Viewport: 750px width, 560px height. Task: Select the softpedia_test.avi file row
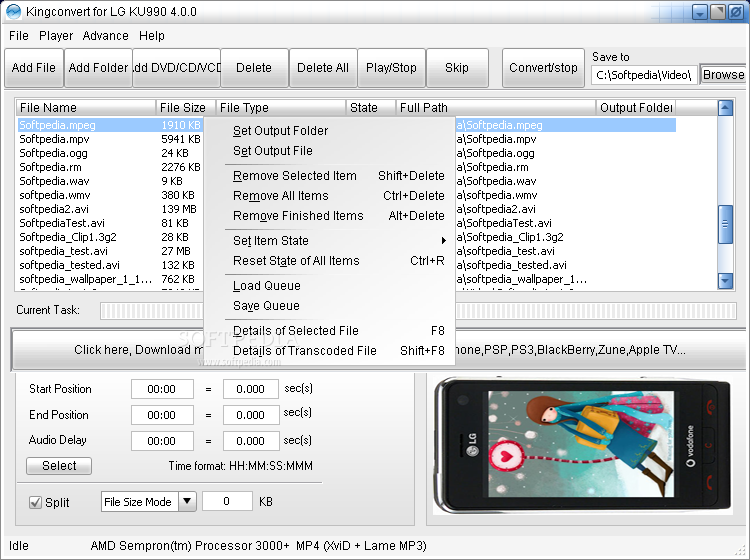(x=110, y=251)
